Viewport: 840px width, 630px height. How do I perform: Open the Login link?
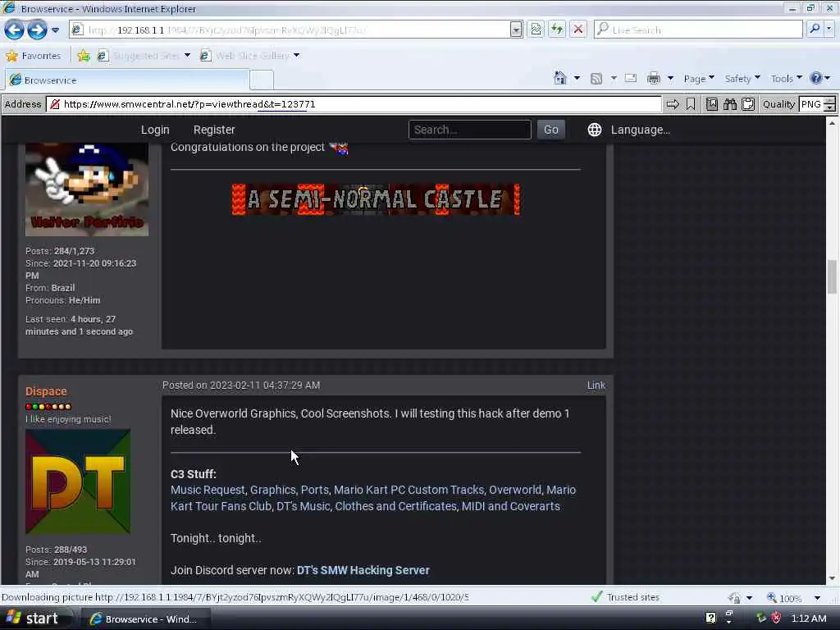155,130
